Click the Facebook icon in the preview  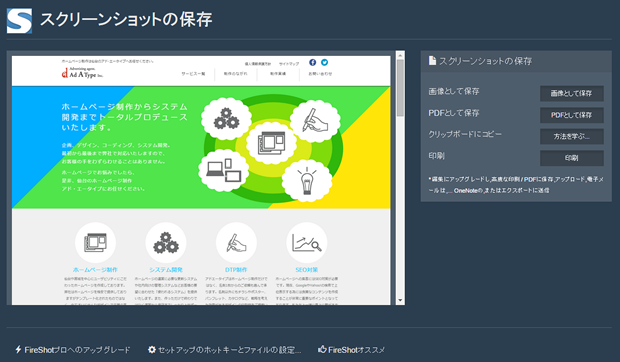(x=312, y=62)
